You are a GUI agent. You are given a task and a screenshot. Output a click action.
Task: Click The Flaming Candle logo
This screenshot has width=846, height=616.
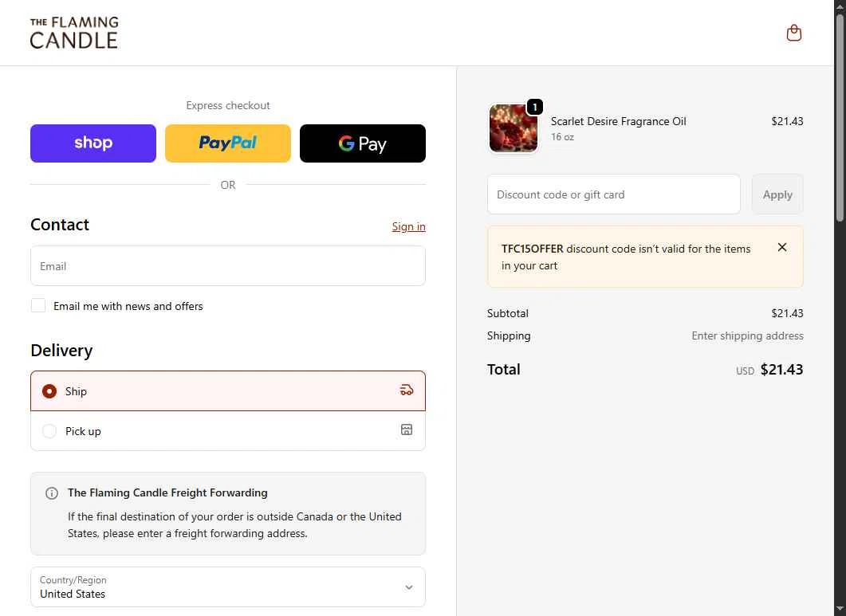(x=74, y=33)
